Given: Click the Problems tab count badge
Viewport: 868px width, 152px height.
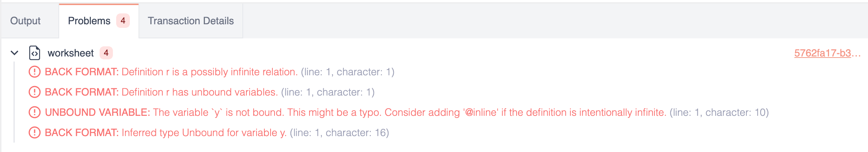Looking at the screenshot, I should pos(123,21).
